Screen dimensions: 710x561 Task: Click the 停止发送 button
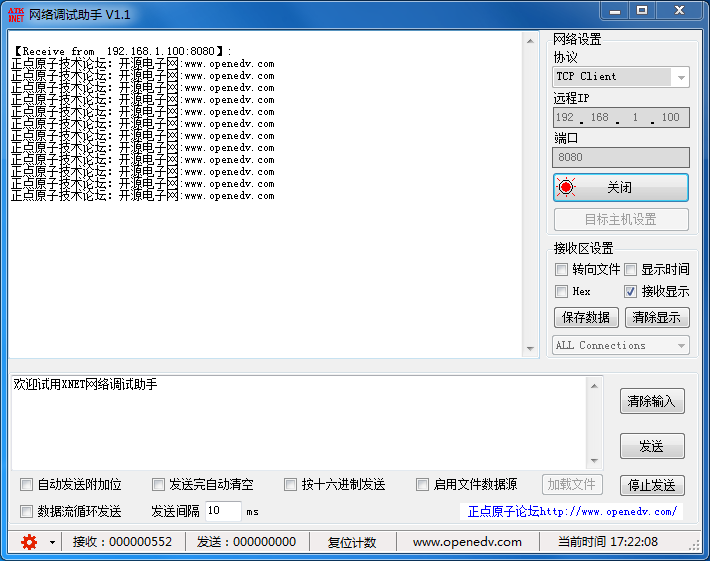pos(652,485)
